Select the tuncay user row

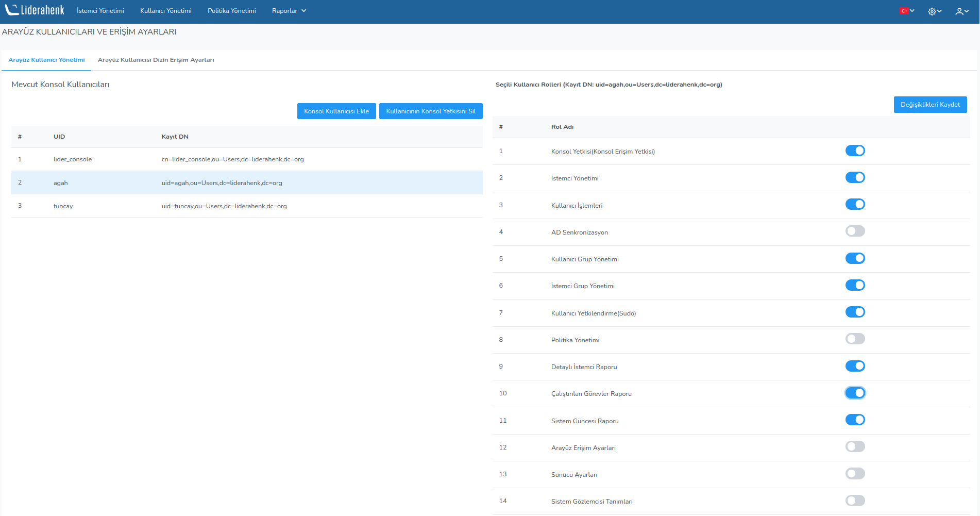point(247,206)
